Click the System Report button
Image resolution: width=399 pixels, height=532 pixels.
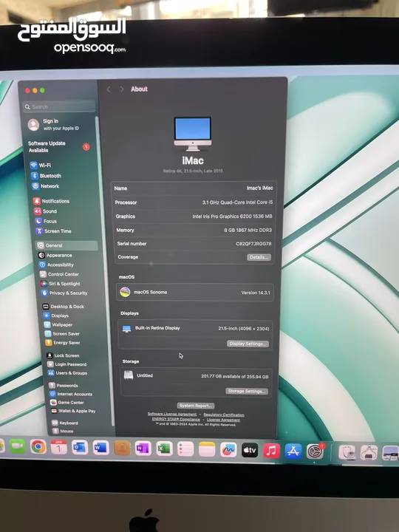click(x=196, y=406)
